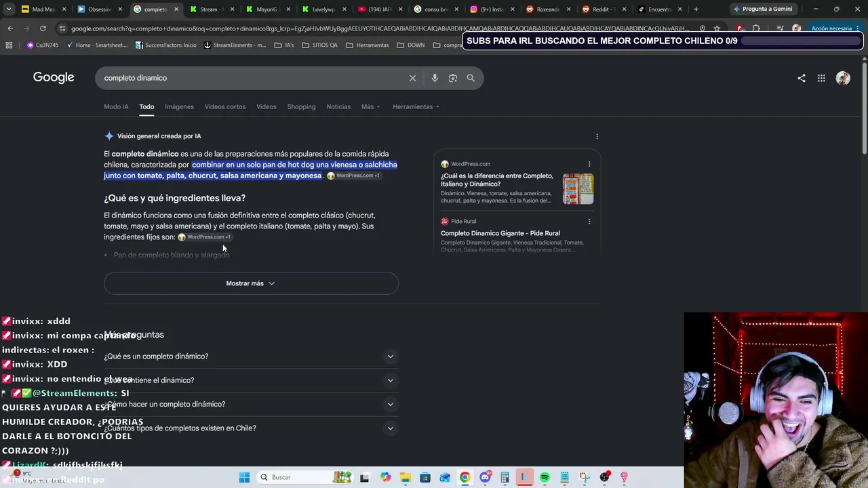Open a new browser tab with plus

pyautogui.click(x=696, y=9)
